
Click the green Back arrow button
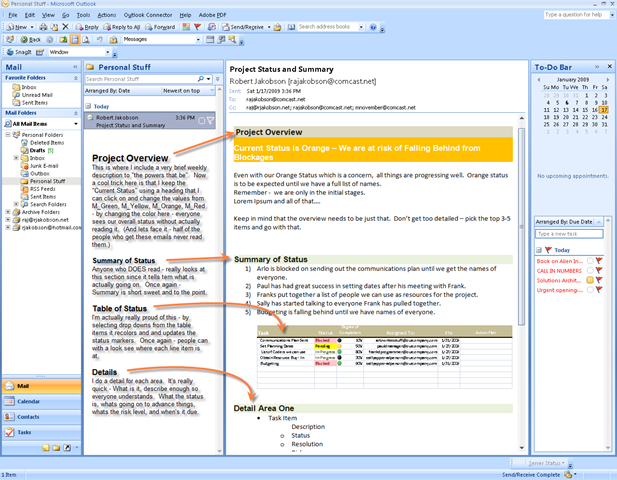click(30, 39)
